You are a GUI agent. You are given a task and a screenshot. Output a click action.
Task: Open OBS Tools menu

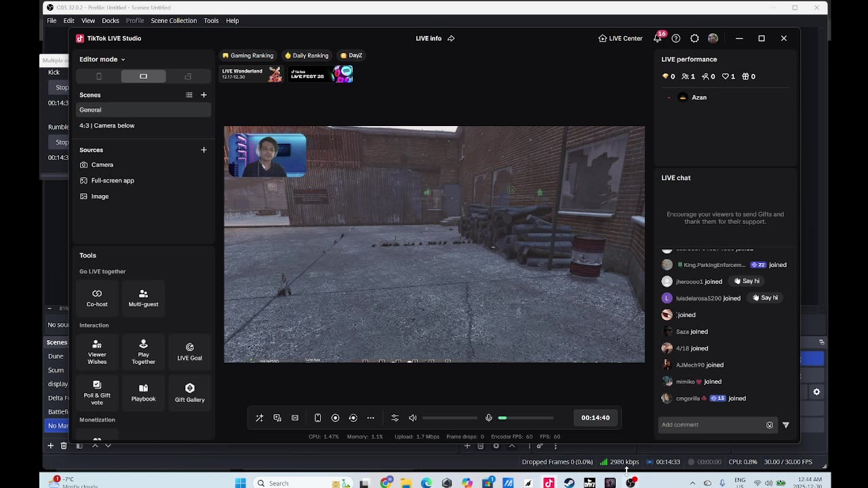(211, 20)
